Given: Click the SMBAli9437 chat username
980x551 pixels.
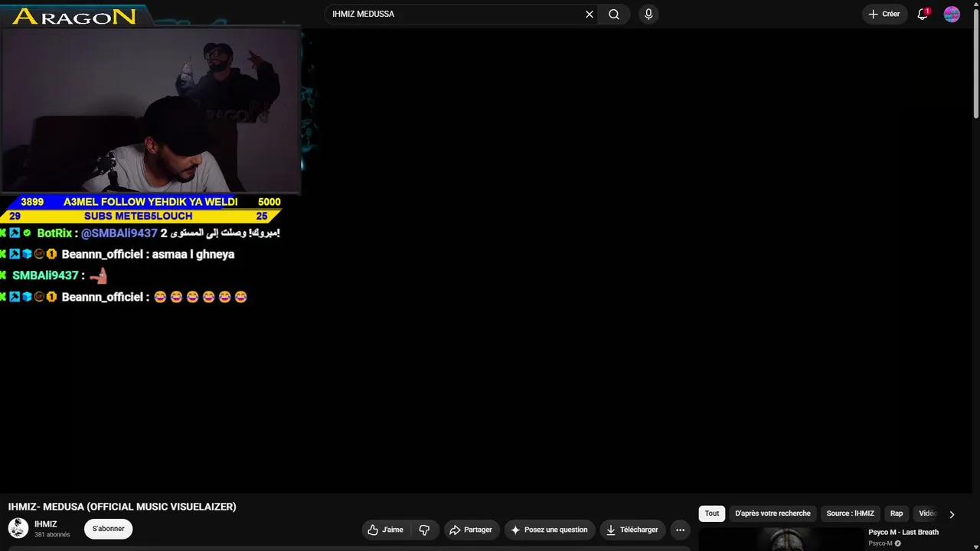Looking at the screenshot, I should (x=45, y=275).
